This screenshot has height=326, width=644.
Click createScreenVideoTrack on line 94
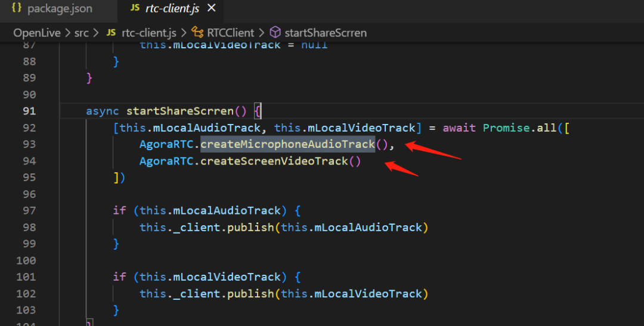click(x=274, y=161)
